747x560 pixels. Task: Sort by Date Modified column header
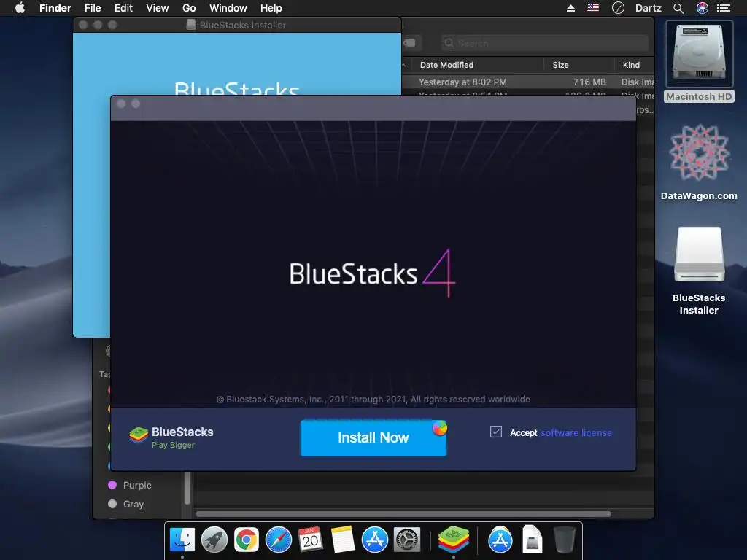coord(447,65)
